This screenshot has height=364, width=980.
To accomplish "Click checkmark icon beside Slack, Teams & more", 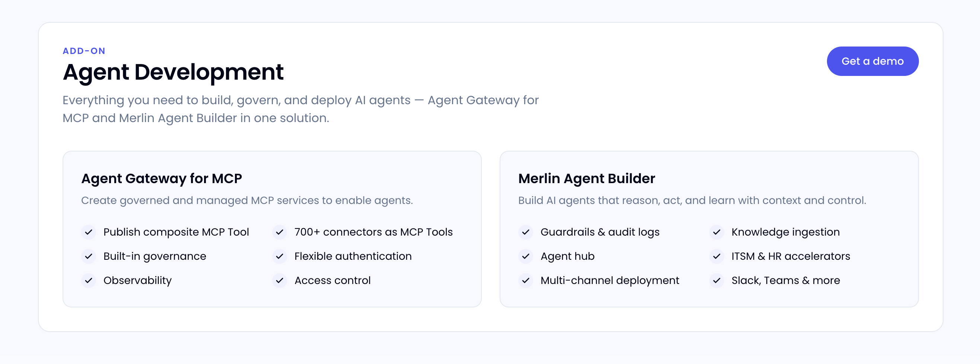I will pos(717,281).
